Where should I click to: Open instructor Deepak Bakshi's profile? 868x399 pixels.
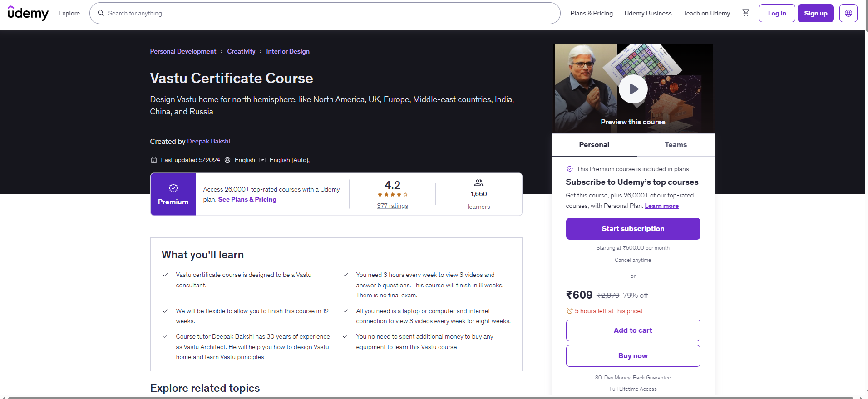[208, 142]
